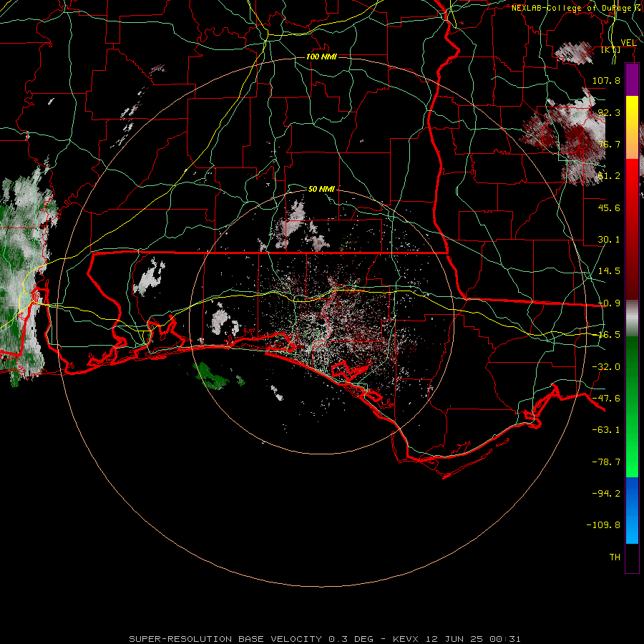This screenshot has width=644, height=644.
Task: Select the -94.2 value on velocity scale
Action: (x=606, y=494)
